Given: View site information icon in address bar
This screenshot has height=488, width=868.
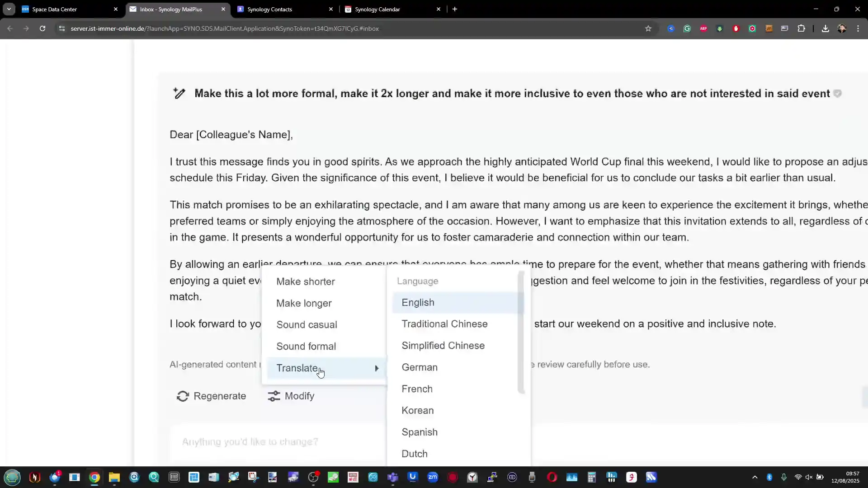Looking at the screenshot, I should pyautogui.click(x=62, y=28).
